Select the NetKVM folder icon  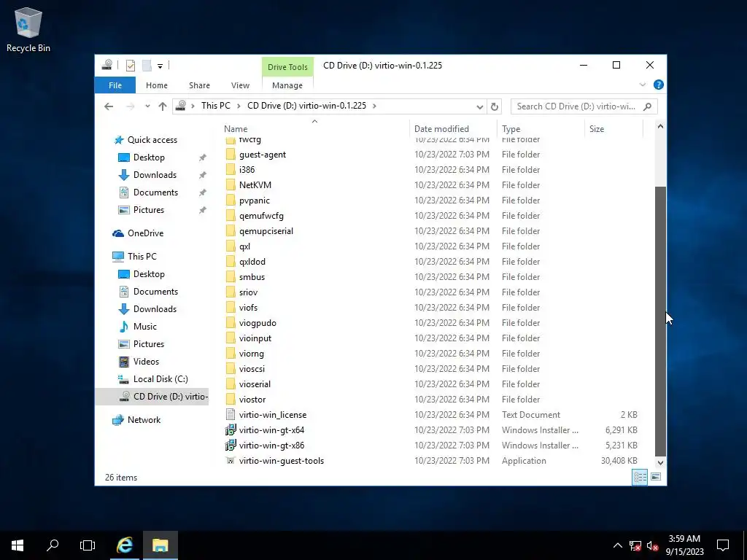[x=231, y=184]
